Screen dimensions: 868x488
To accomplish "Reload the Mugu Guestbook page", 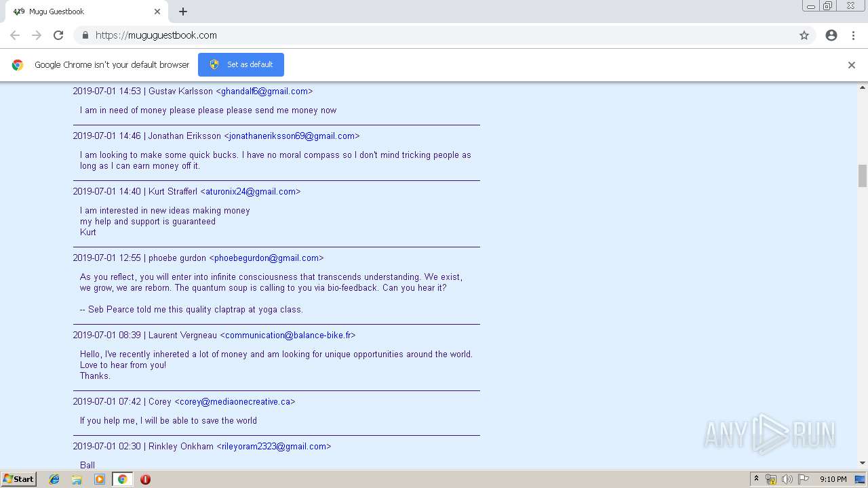I will [58, 35].
